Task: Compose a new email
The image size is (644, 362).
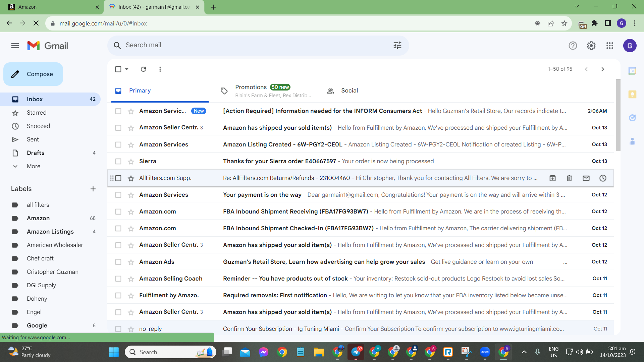Action: pos(33,74)
